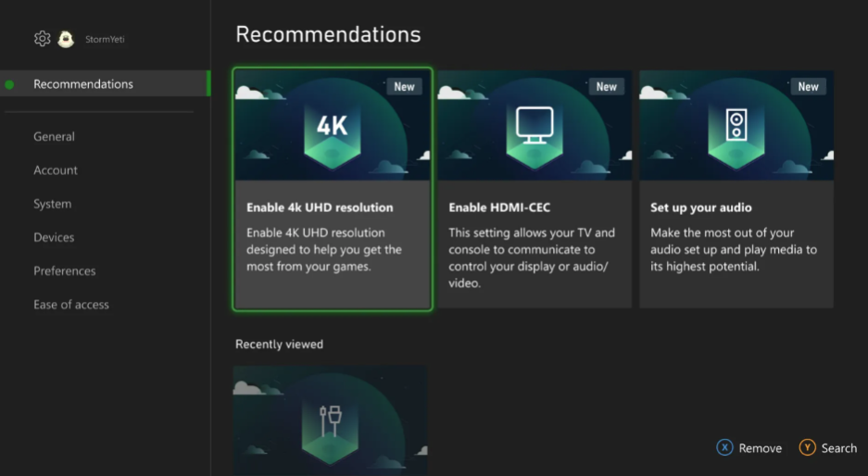This screenshot has width=868, height=476.
Task: Open the Set up your audio card title
Action: tap(701, 207)
